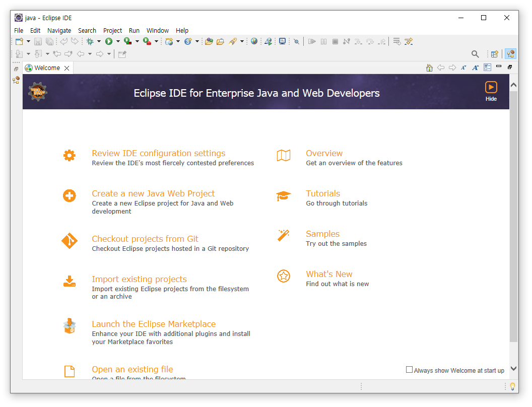Click the Open Type icon

tap(209, 41)
